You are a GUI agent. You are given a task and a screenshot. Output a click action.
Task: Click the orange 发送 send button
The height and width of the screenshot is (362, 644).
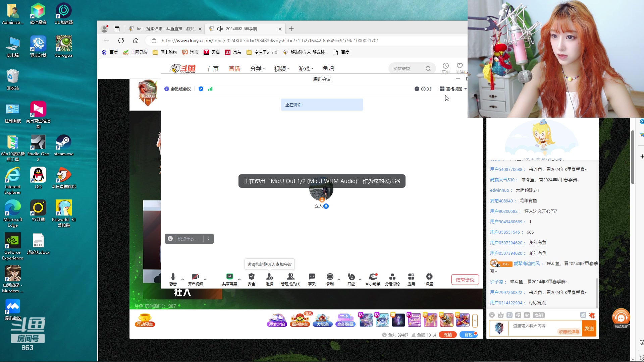[589, 328]
